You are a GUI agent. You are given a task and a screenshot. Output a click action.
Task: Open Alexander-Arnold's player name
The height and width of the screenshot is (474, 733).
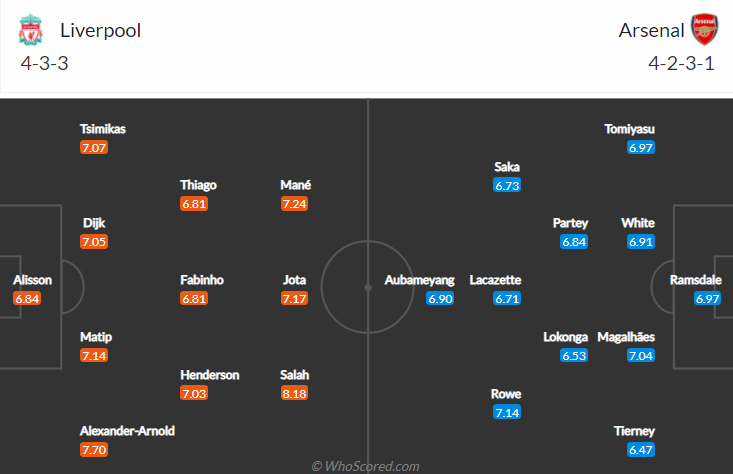(130, 432)
